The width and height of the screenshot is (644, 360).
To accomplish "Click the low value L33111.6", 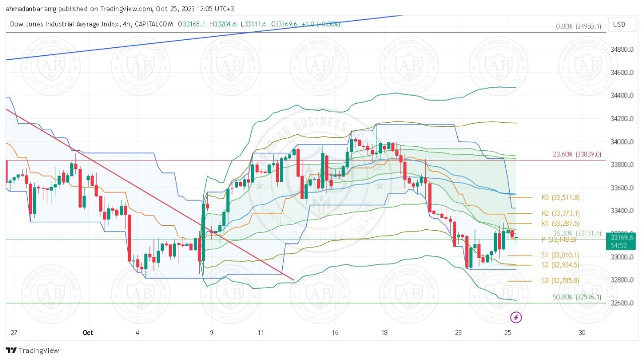I will click(254, 24).
